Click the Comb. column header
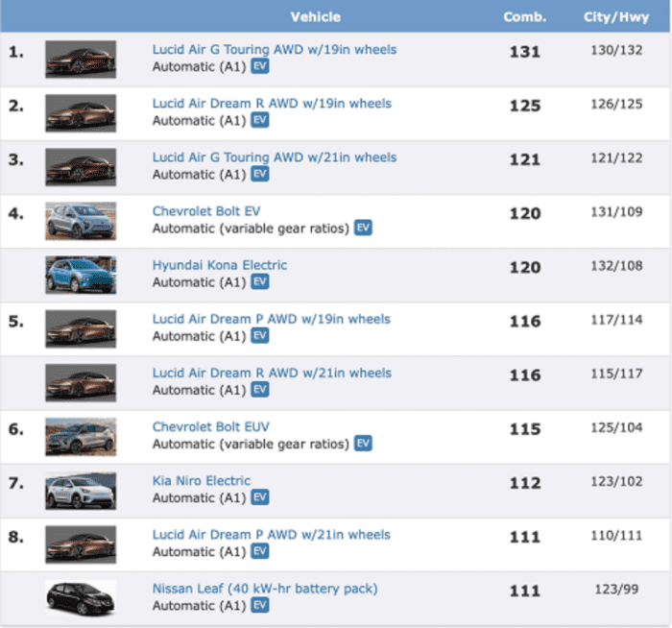Image resolution: width=672 pixels, height=628 pixels. (x=524, y=17)
